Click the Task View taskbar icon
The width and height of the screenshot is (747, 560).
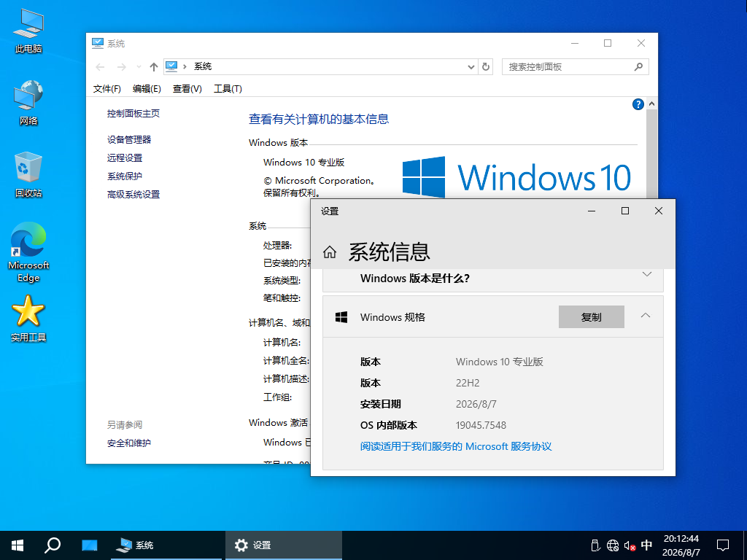tap(90, 545)
